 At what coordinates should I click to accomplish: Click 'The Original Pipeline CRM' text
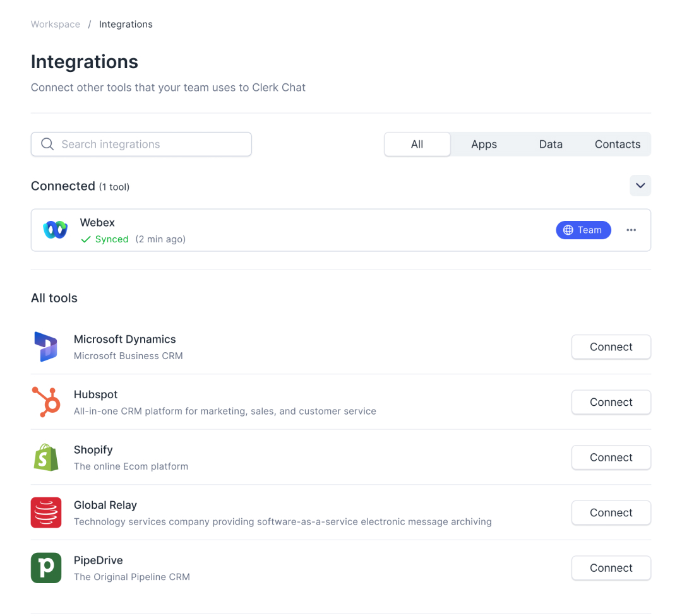tap(132, 576)
